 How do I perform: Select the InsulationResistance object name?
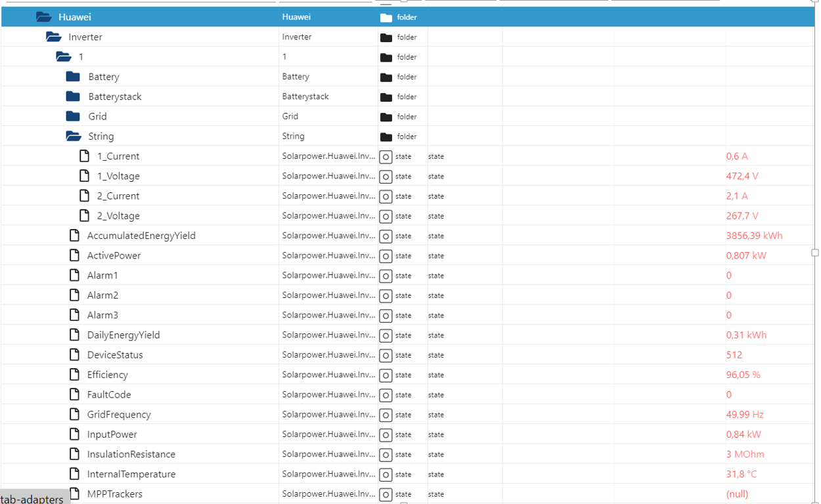pos(131,454)
